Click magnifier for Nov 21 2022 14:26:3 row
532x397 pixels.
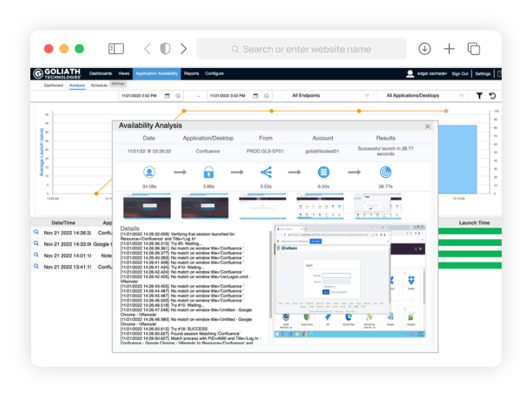click(36, 233)
